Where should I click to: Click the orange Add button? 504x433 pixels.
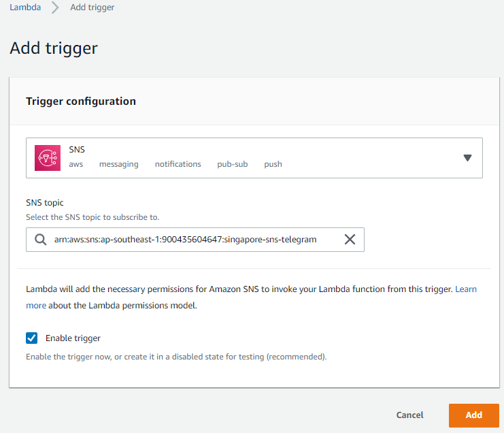474,415
